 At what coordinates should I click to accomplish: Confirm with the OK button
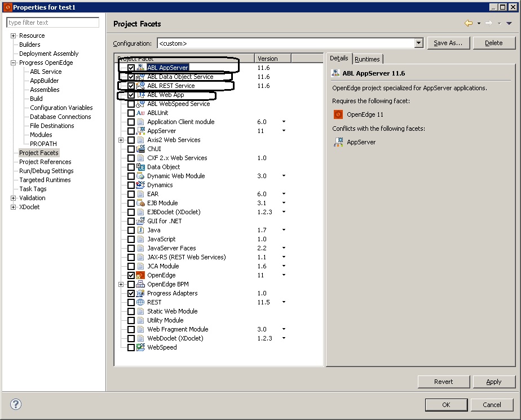[x=446, y=405]
